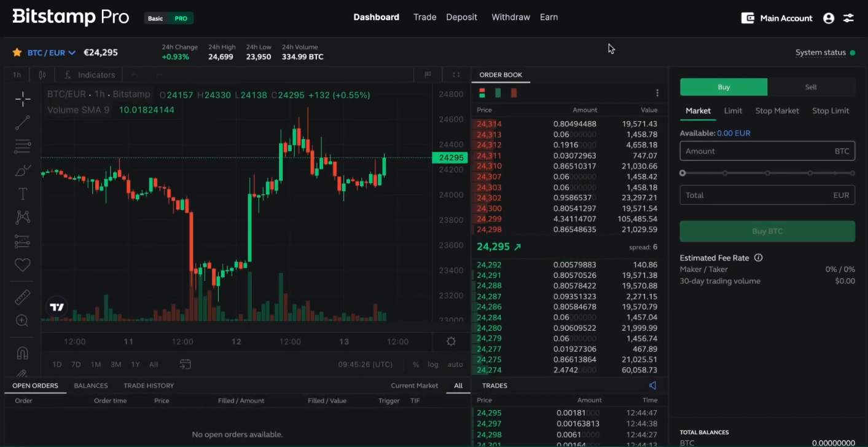Open the Fibonacci retracement tool
This screenshot has height=447, width=868.
click(x=23, y=146)
